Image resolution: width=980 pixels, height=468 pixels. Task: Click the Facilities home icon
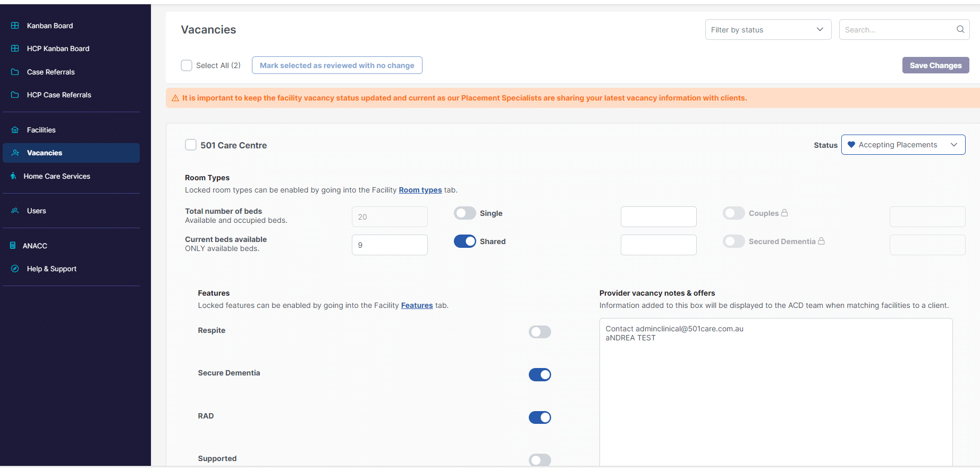coord(15,130)
